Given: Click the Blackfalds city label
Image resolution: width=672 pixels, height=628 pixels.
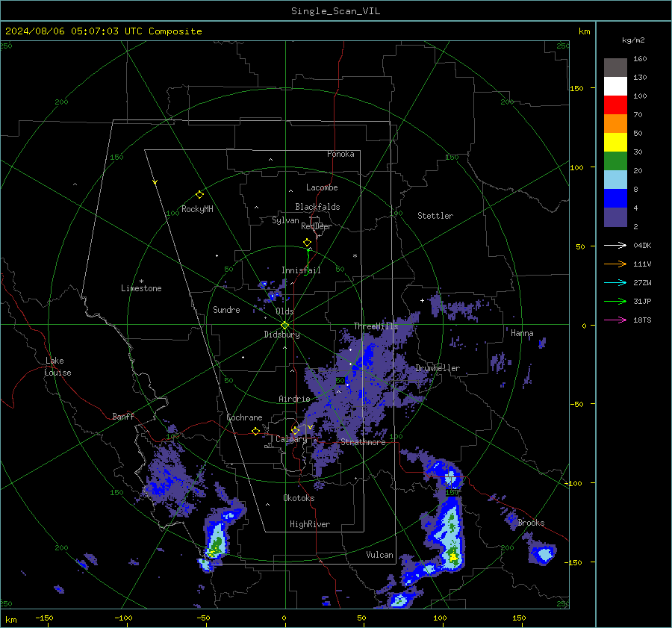Looking at the screenshot, I should click(x=317, y=207).
